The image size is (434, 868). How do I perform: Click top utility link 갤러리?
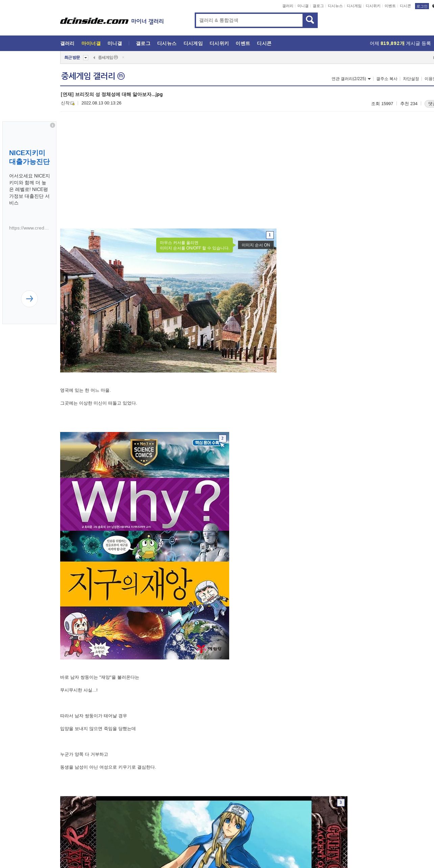288,6
